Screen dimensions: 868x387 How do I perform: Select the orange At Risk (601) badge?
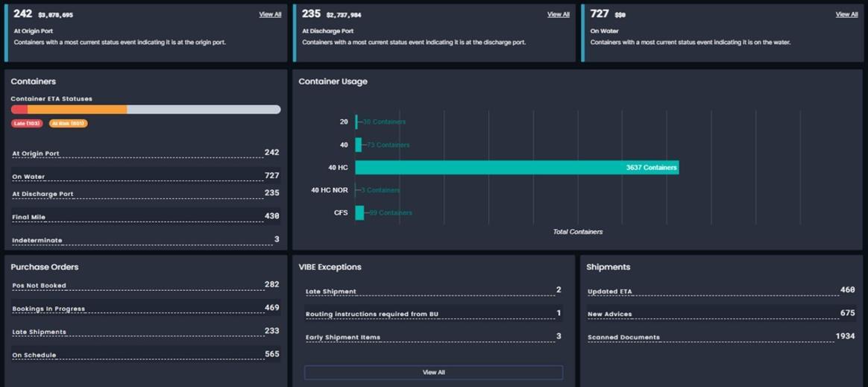(x=68, y=124)
